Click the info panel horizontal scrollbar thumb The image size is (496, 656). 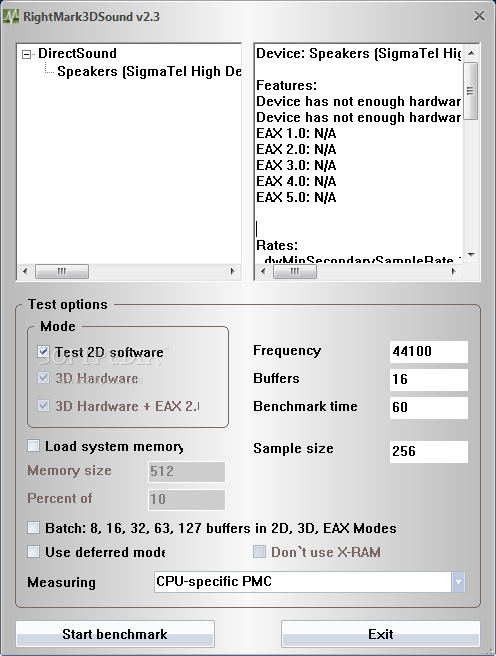pyautogui.click(x=295, y=272)
